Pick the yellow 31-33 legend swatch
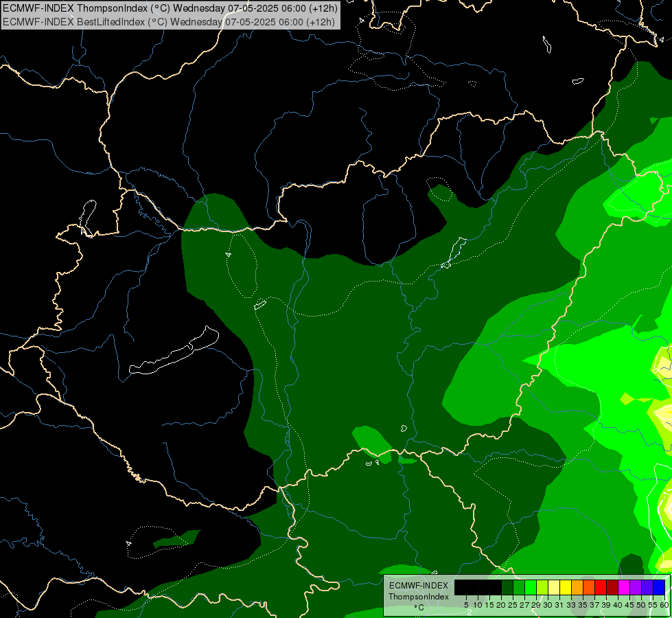Viewport: 672px width, 618px height. coord(566,587)
